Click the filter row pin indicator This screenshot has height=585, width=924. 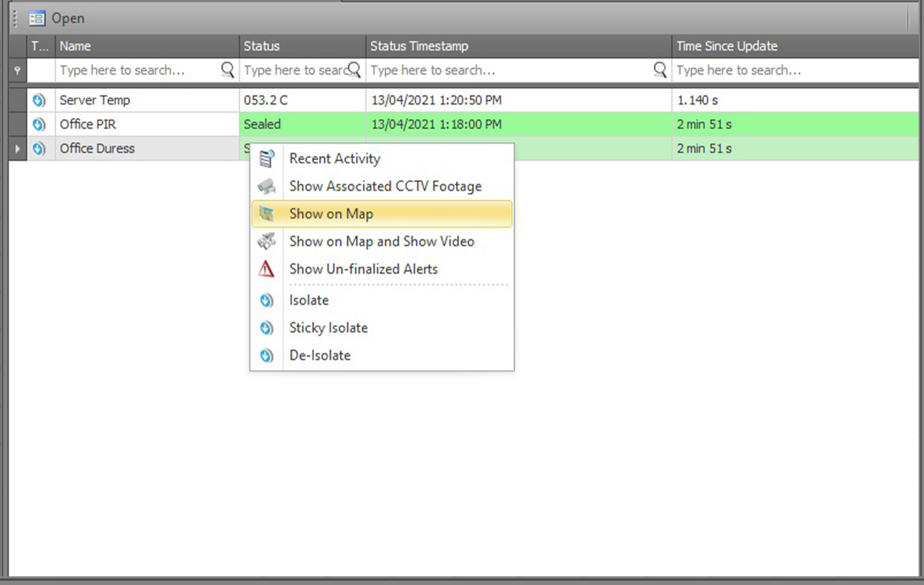pos(17,70)
